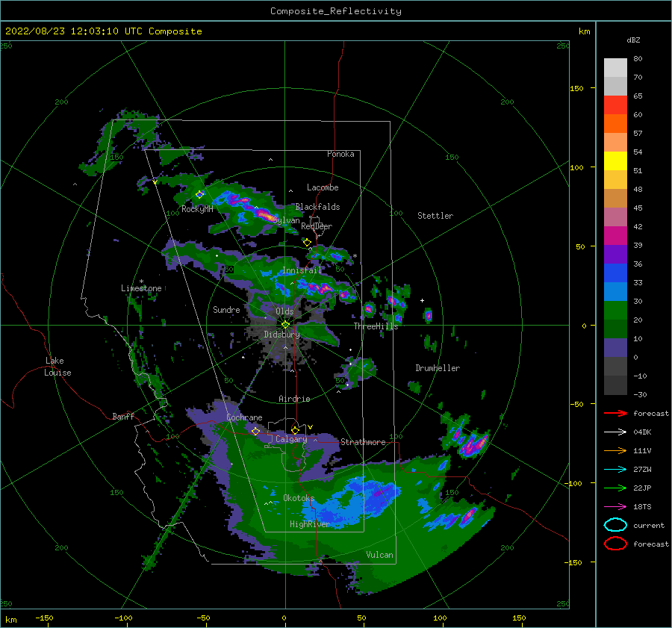Image resolution: width=672 pixels, height=628 pixels.
Task: Click the Drumheller label
Action: 438,368
